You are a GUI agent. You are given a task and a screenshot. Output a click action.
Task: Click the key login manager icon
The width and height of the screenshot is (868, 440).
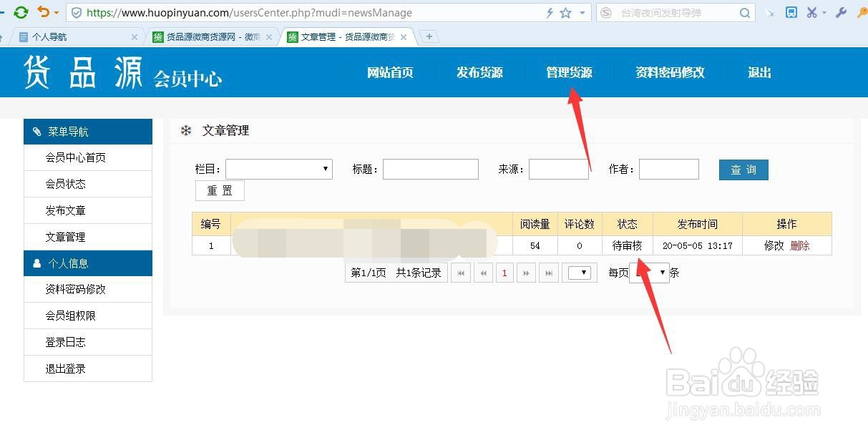coord(862,12)
